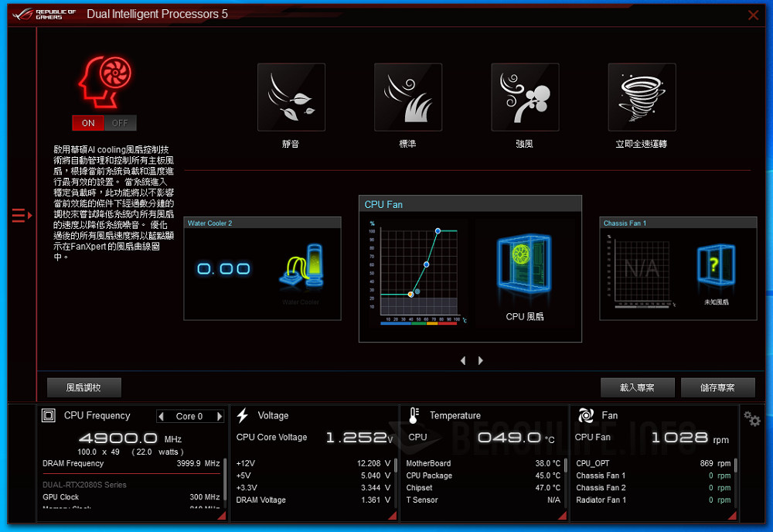Select the 標準 (standard) fan mode icon
The image size is (773, 532).
407,96
